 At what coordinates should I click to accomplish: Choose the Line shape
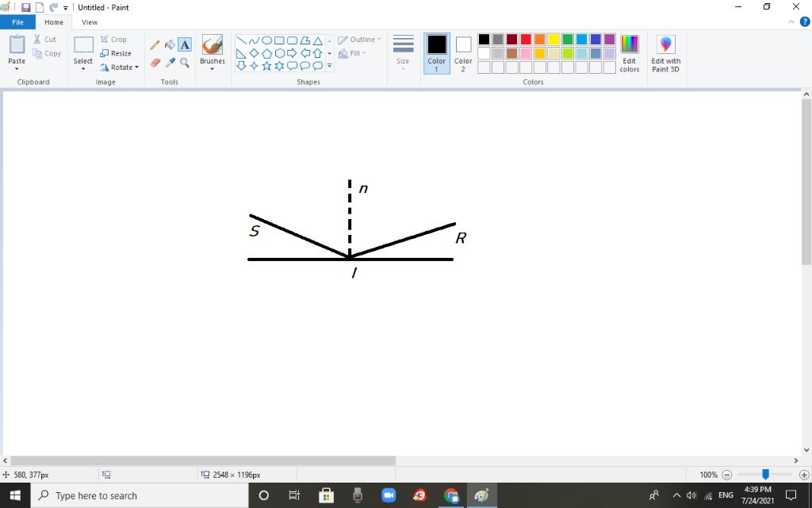click(x=241, y=40)
